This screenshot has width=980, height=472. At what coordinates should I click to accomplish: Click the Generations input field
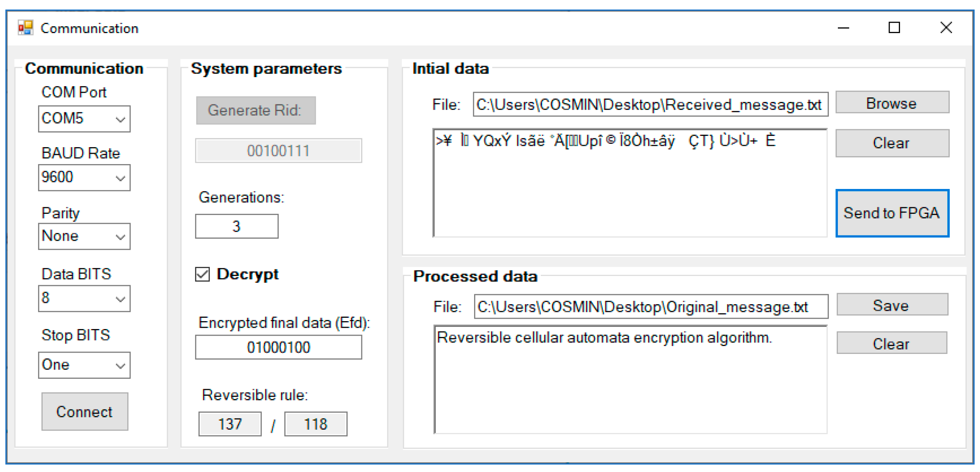tap(237, 226)
